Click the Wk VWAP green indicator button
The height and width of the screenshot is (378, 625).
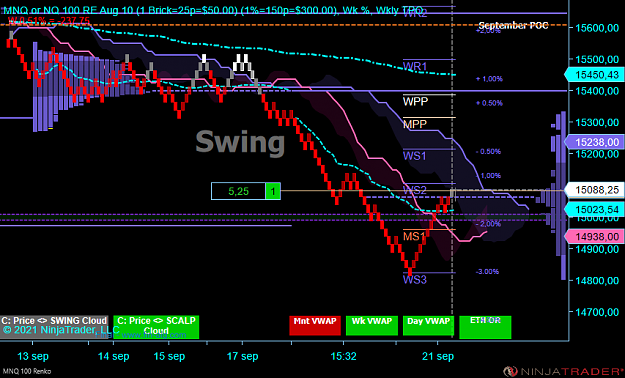click(x=371, y=325)
